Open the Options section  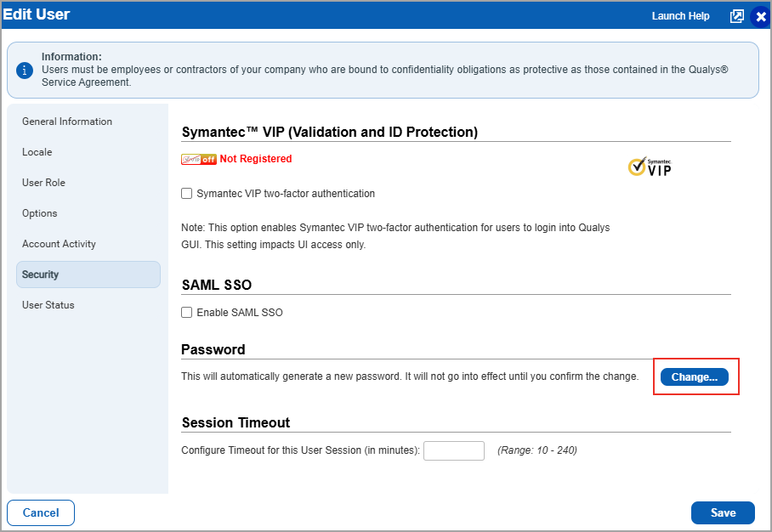point(40,213)
